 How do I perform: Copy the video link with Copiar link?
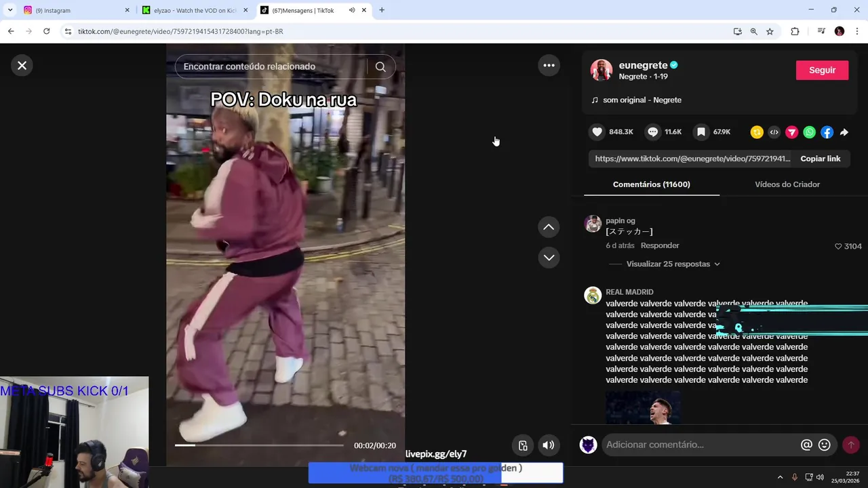pos(820,159)
